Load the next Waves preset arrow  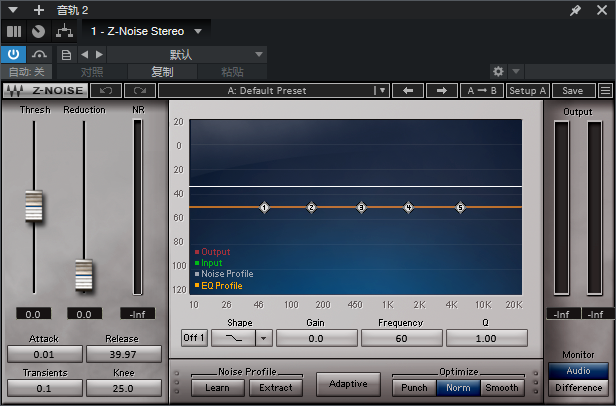pos(442,91)
